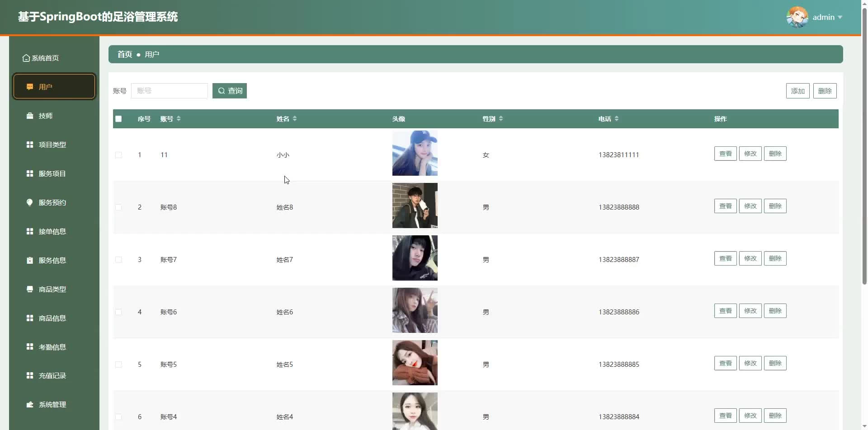Click the magnifier icon in 查询 button

[x=222, y=91]
